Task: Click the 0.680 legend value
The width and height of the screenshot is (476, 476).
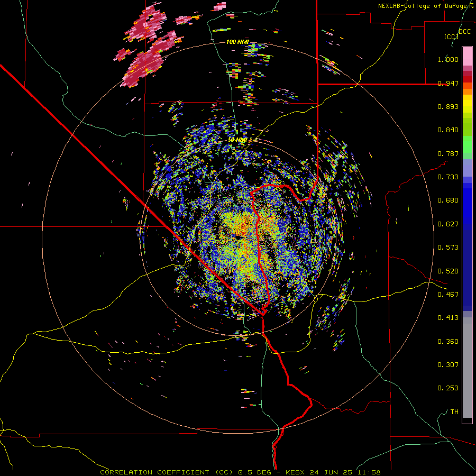Action: [x=448, y=200]
